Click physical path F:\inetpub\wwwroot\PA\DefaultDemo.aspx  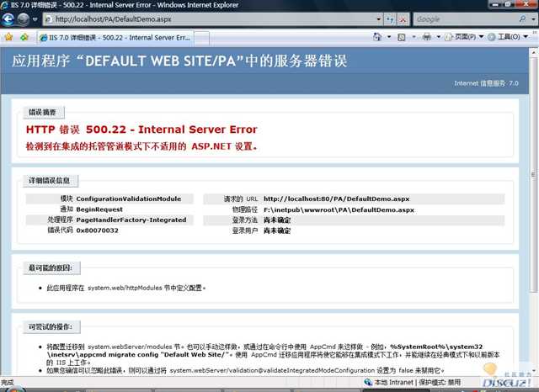(x=339, y=209)
